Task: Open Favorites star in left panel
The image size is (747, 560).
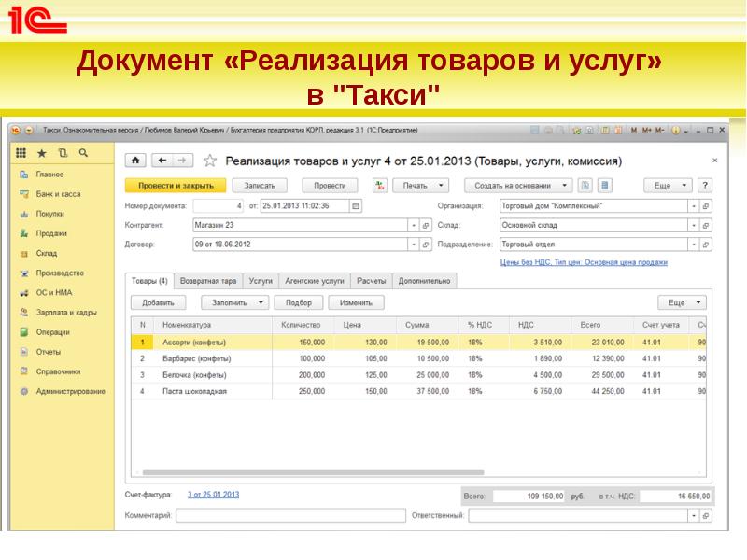Action: click(42, 153)
